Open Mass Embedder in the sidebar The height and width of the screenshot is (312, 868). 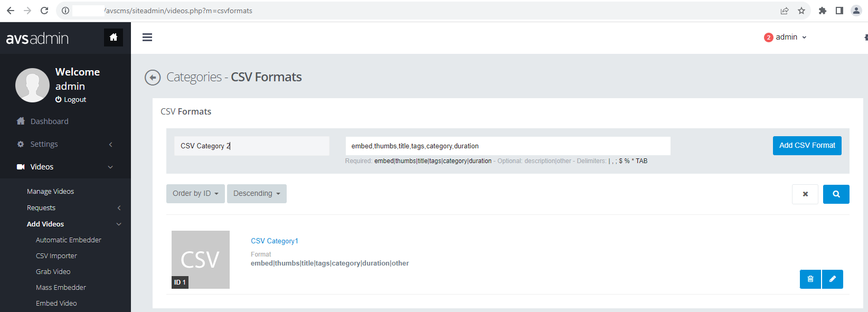pyautogui.click(x=61, y=288)
